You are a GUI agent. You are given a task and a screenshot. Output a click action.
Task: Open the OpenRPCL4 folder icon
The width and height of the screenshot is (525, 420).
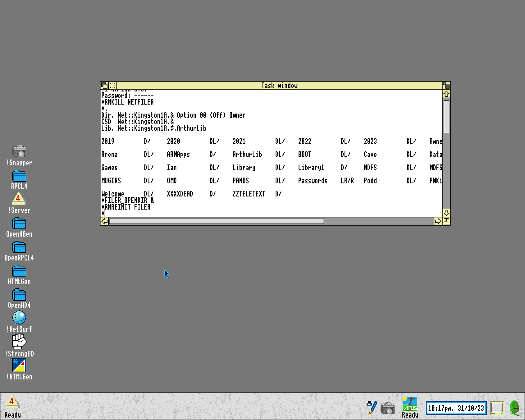19,248
